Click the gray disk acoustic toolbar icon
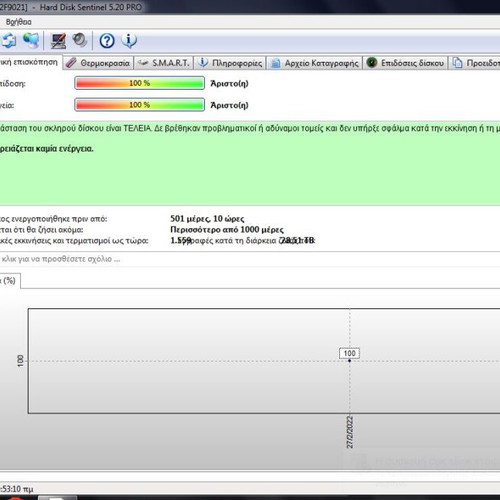 click(79, 40)
